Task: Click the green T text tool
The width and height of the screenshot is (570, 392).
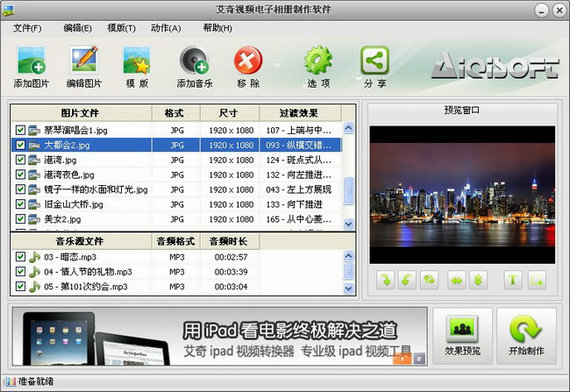Action: point(513,280)
